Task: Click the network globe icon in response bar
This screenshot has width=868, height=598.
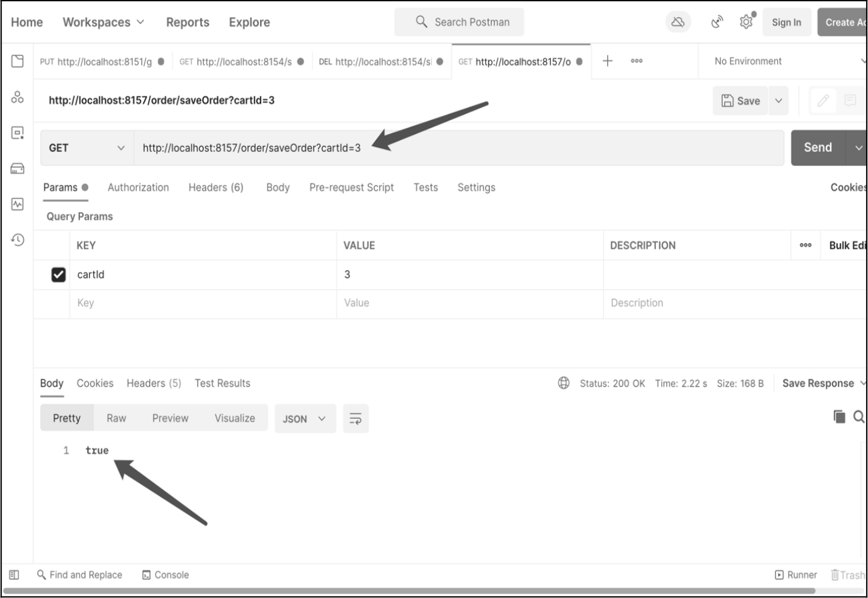Action: pos(563,383)
